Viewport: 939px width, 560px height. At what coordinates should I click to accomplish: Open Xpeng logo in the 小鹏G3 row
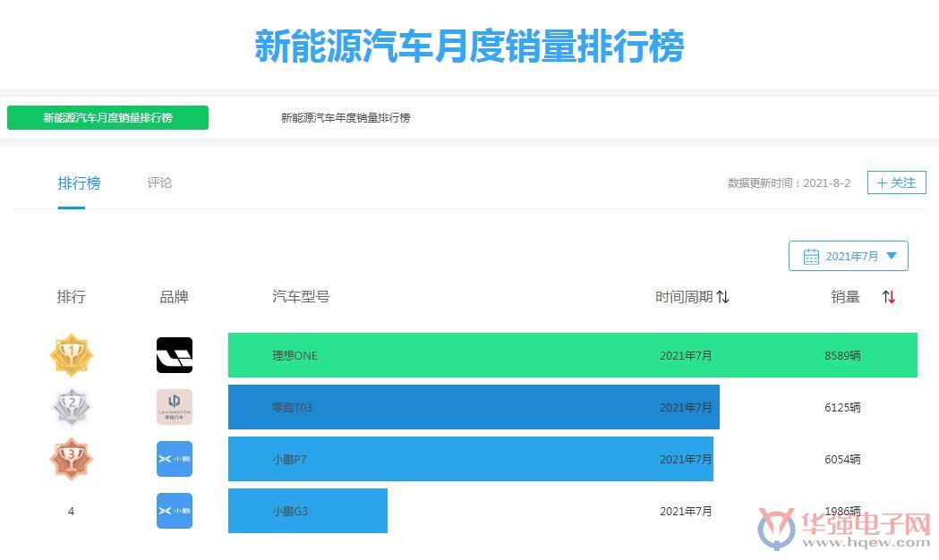coord(175,511)
